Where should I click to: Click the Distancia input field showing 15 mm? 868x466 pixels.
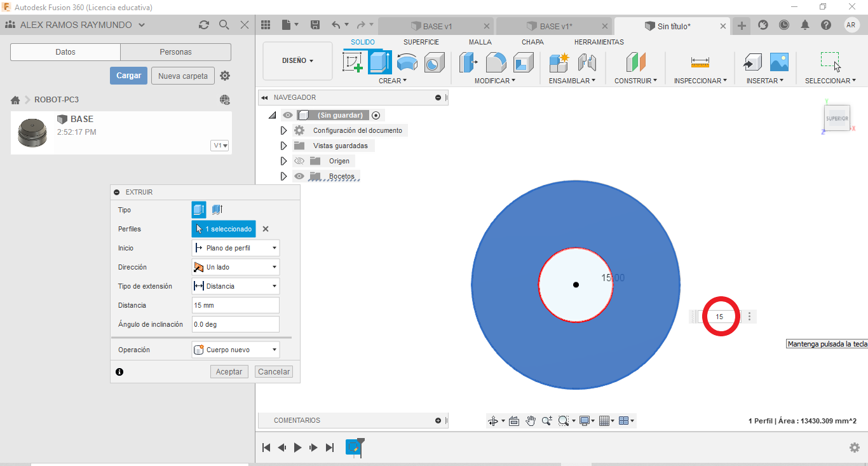click(x=235, y=305)
